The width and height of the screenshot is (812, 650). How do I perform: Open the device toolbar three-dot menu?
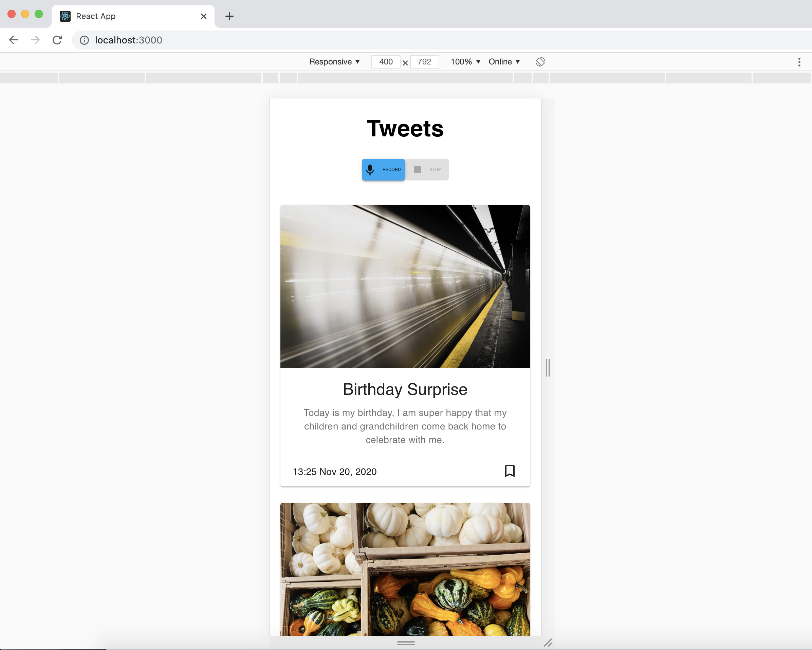[x=799, y=62]
